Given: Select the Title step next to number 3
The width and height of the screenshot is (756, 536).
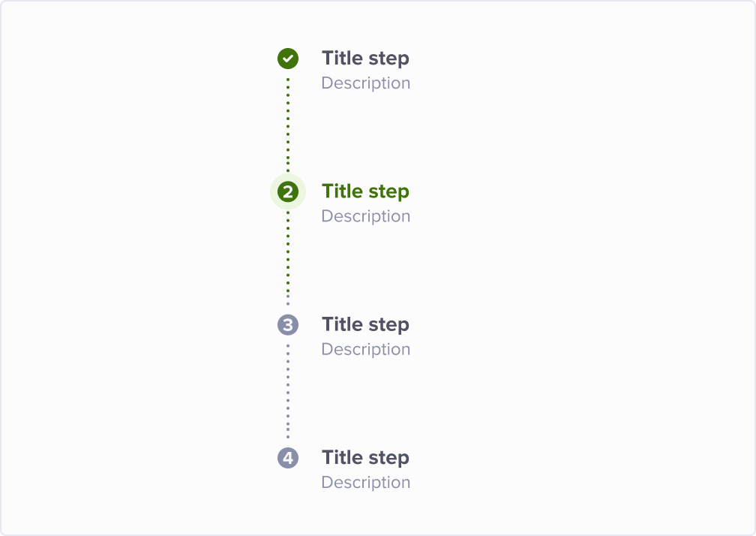Looking at the screenshot, I should (365, 325).
